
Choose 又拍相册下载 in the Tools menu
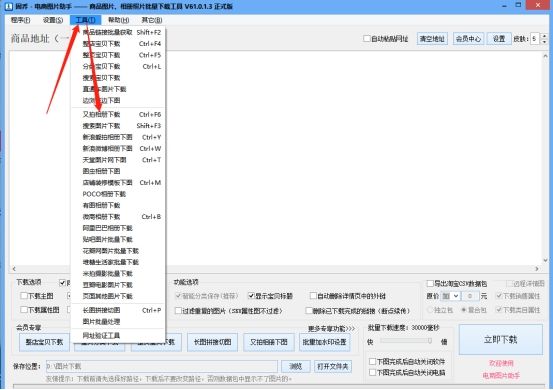[118, 115]
